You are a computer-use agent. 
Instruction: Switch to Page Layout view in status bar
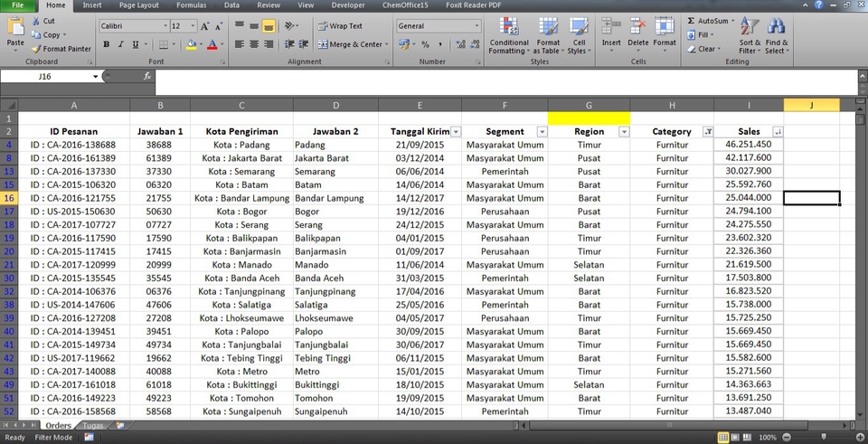click(734, 438)
